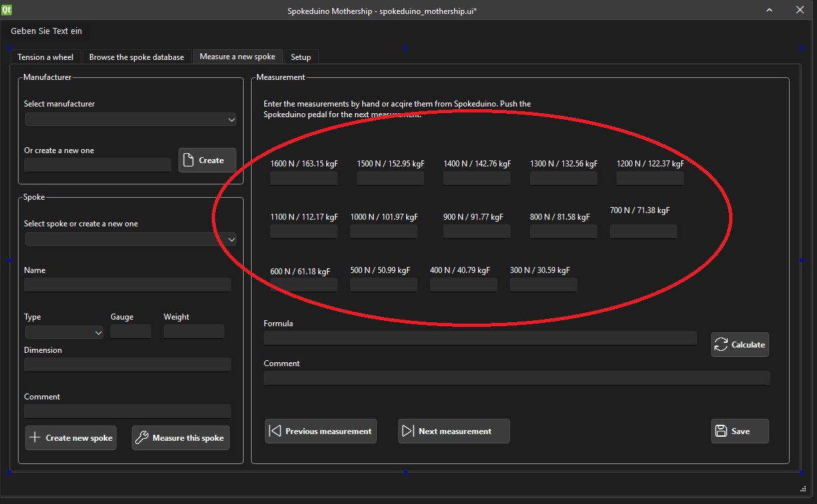Close the Spokeduino Mothership window
This screenshot has height=504, width=817.
[x=800, y=10]
